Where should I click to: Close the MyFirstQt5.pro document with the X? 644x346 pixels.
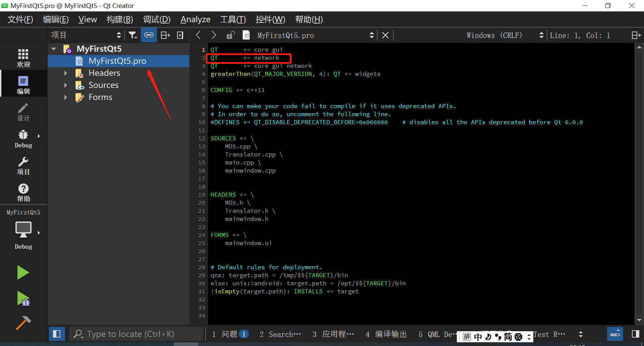(x=385, y=35)
